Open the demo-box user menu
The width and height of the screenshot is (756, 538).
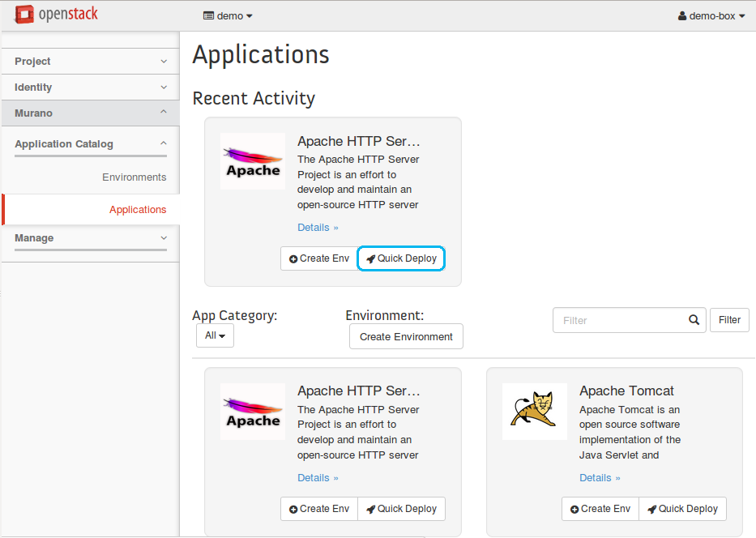coord(711,16)
